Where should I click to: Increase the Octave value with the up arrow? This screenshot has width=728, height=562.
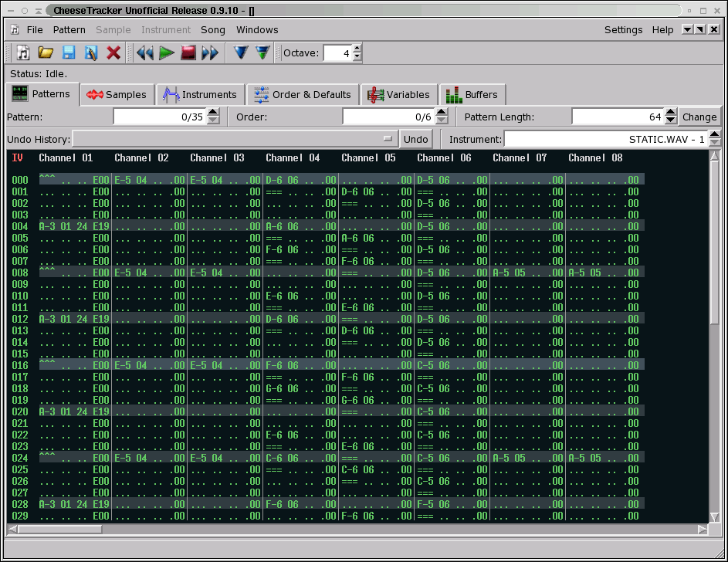pyautogui.click(x=357, y=49)
